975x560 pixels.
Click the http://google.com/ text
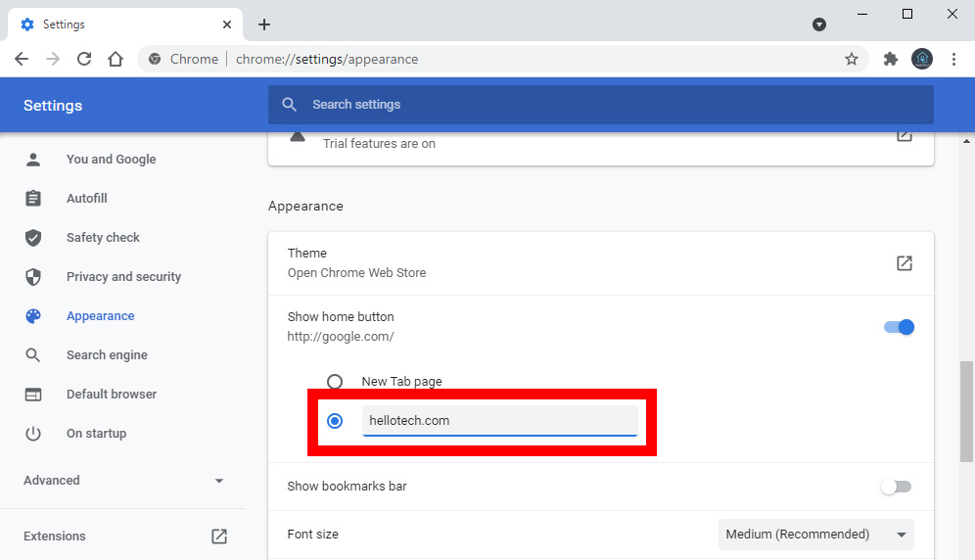pyautogui.click(x=340, y=337)
